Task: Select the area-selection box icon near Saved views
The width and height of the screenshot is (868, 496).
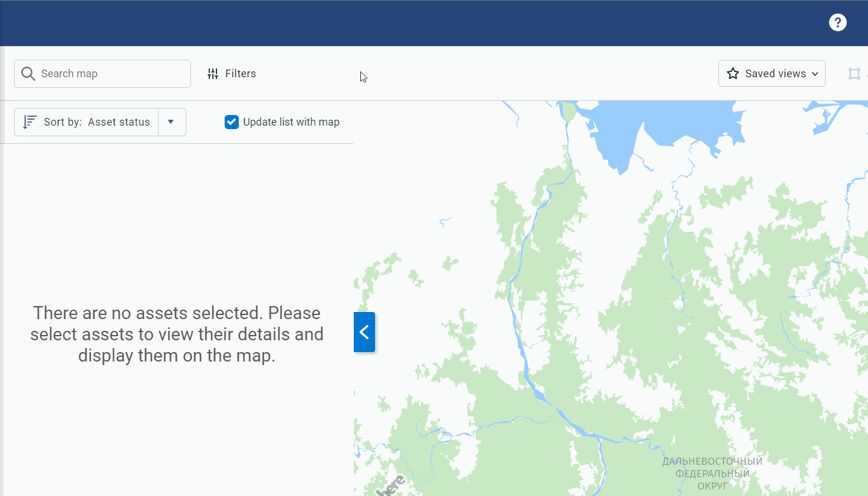Action: click(x=854, y=73)
